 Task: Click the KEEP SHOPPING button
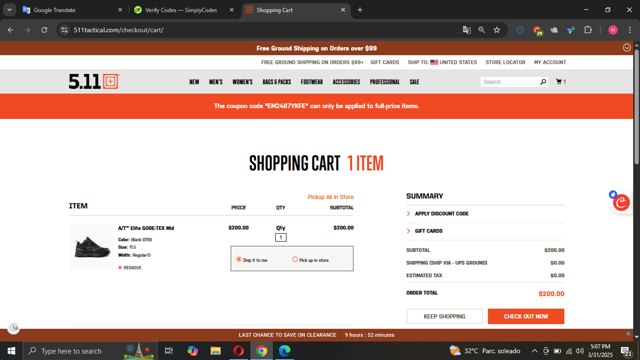(x=444, y=316)
